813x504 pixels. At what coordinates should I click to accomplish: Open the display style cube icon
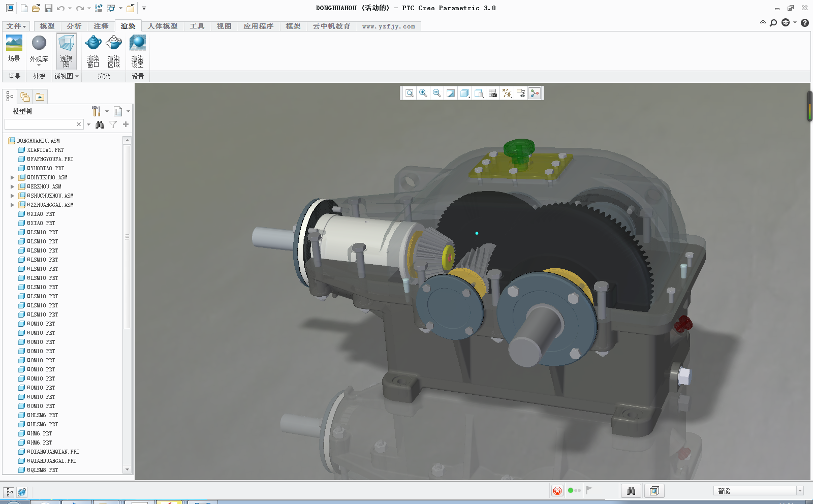click(464, 93)
